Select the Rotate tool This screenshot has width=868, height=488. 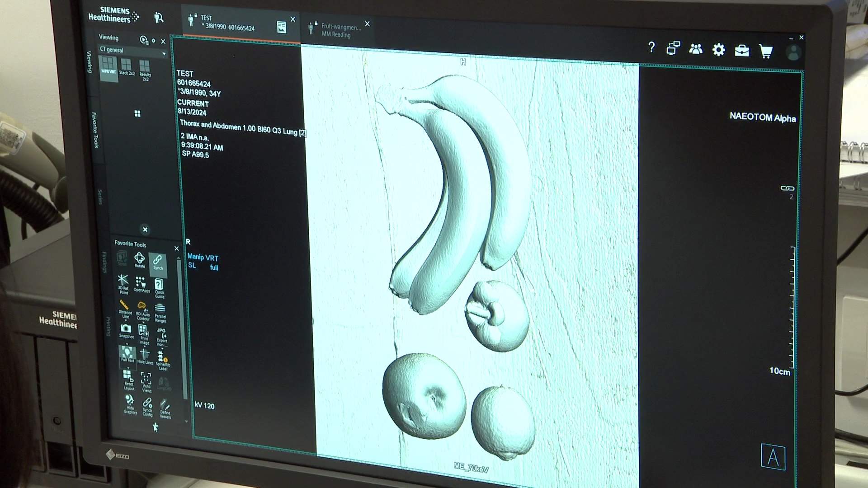(140, 260)
